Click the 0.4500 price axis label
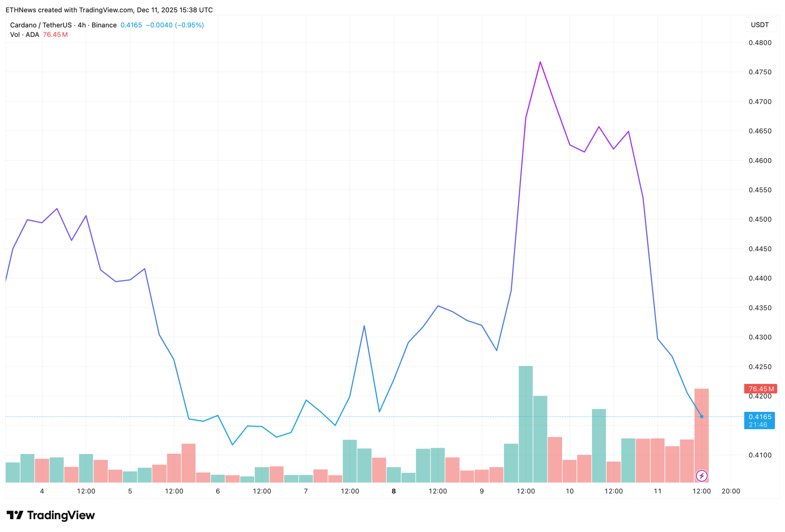This screenshot has height=532, width=785. pyautogui.click(x=760, y=220)
